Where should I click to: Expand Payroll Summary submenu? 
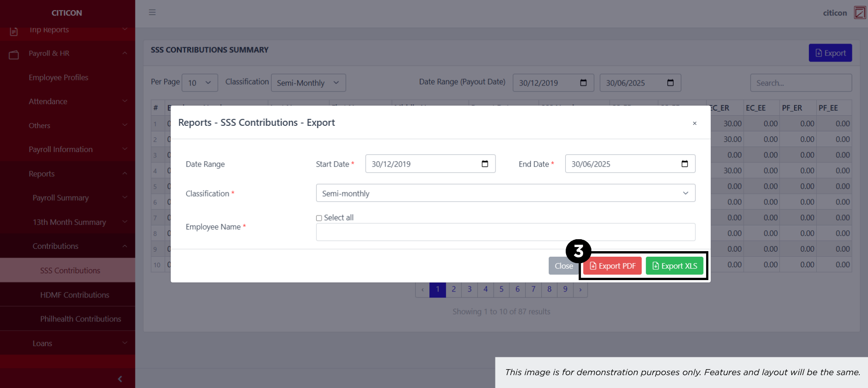(x=67, y=197)
